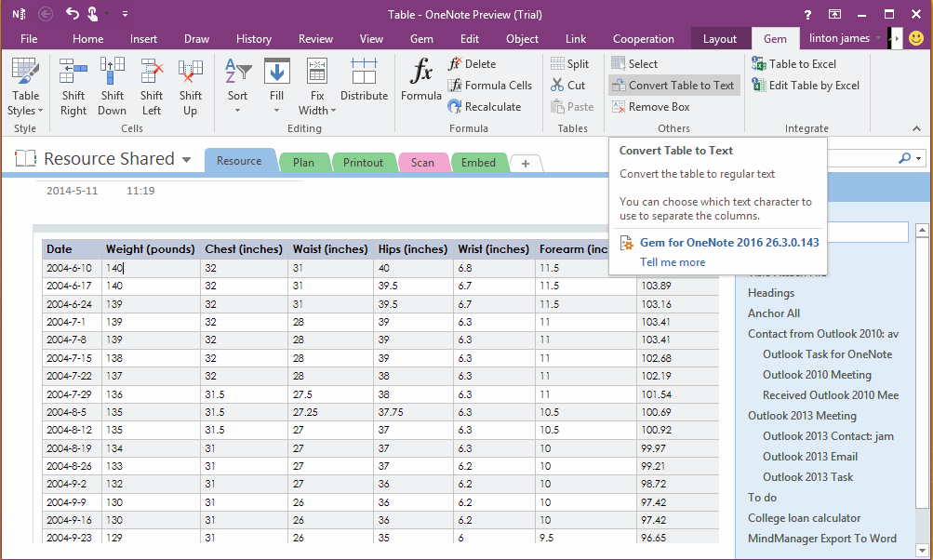Click Tell me more link
Image resolution: width=933 pixels, height=560 pixels.
tap(673, 261)
